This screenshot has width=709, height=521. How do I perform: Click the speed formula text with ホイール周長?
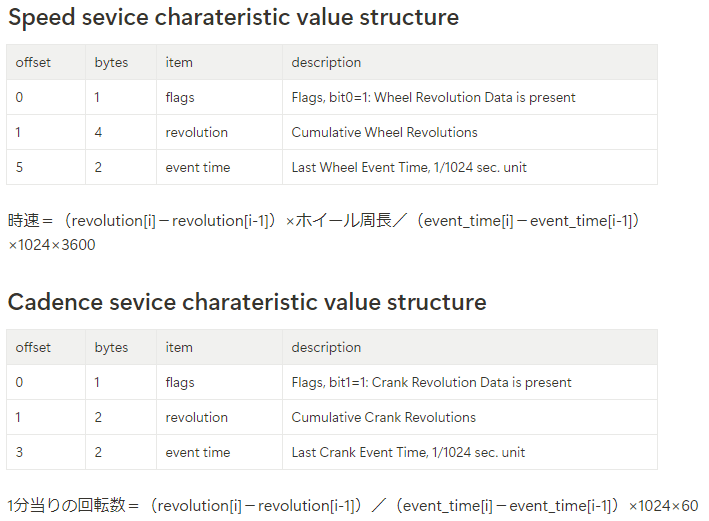[324, 221]
